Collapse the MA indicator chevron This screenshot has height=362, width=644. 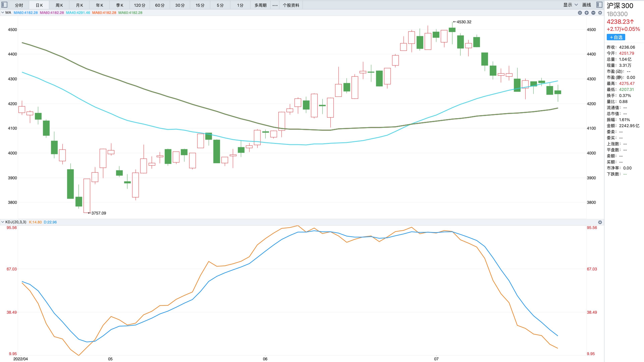pos(3,13)
